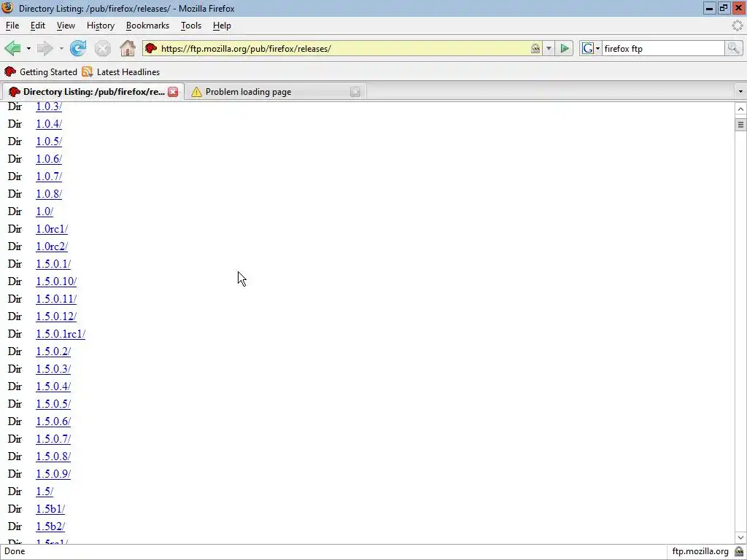Open the 1.0.5/ directory link

click(x=49, y=141)
